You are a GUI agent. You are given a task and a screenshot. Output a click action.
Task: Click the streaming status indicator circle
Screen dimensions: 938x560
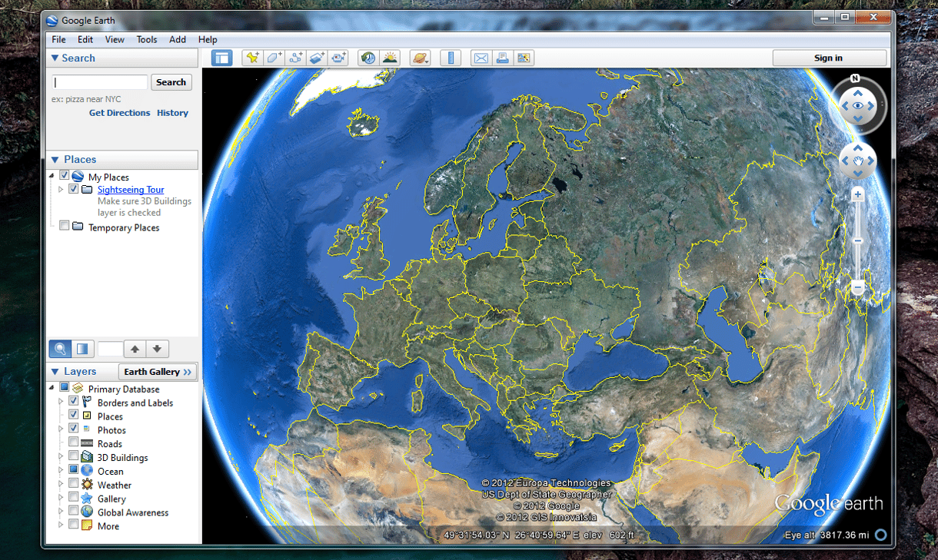coord(880,535)
